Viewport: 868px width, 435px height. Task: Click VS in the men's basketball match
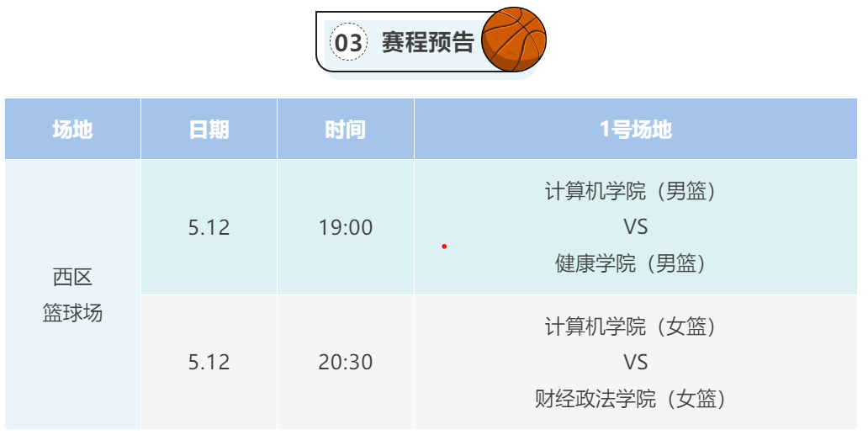tap(636, 227)
